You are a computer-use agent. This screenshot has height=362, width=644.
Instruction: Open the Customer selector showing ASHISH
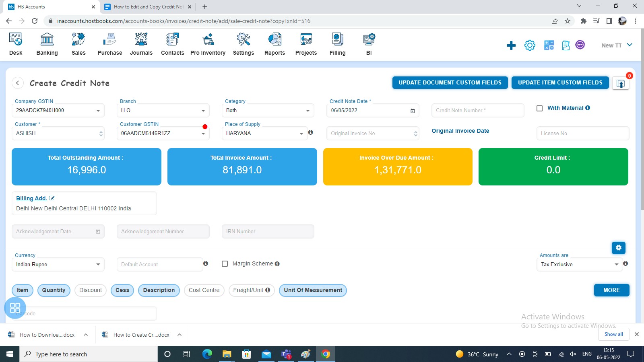click(58, 134)
